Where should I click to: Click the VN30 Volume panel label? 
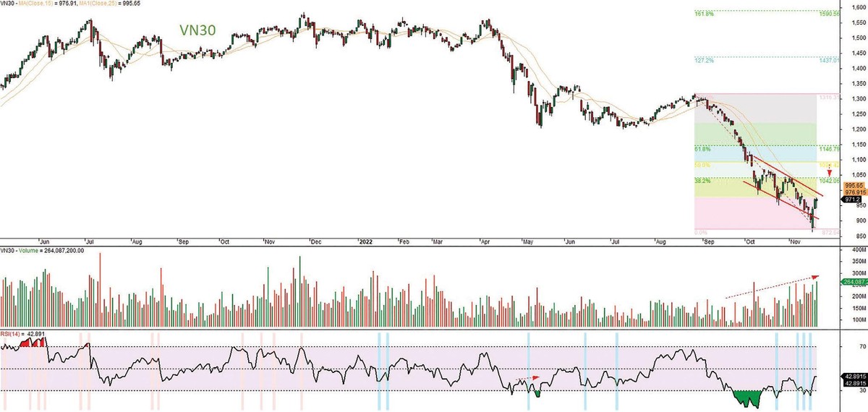43,251
